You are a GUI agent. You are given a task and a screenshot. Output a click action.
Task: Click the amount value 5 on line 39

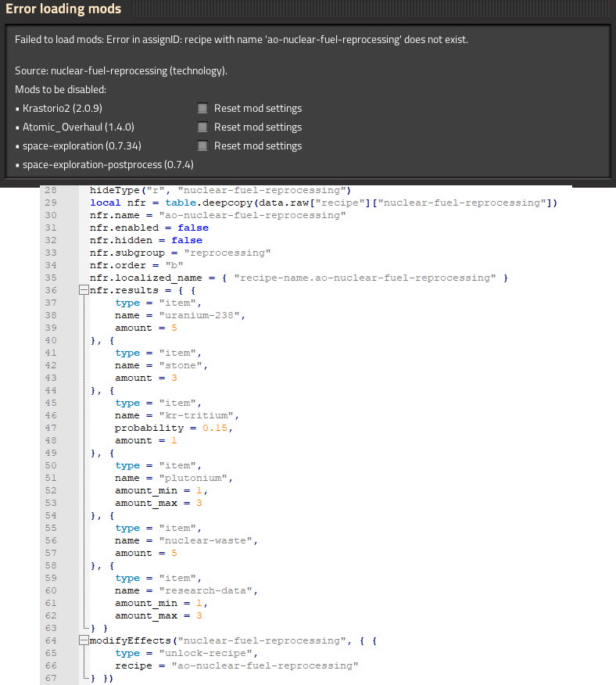point(174,328)
